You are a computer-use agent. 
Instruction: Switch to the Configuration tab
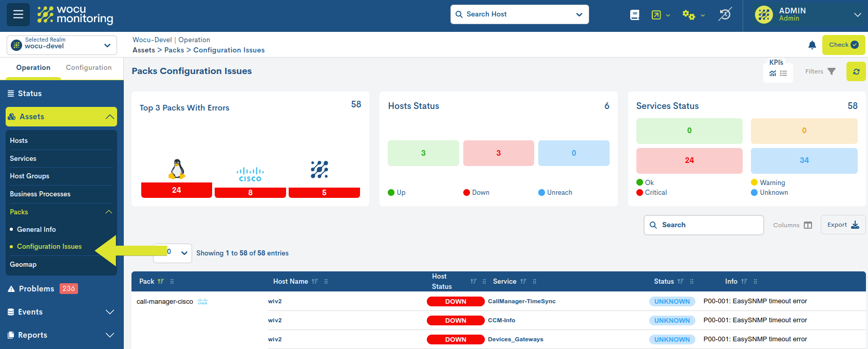pyautogui.click(x=88, y=68)
